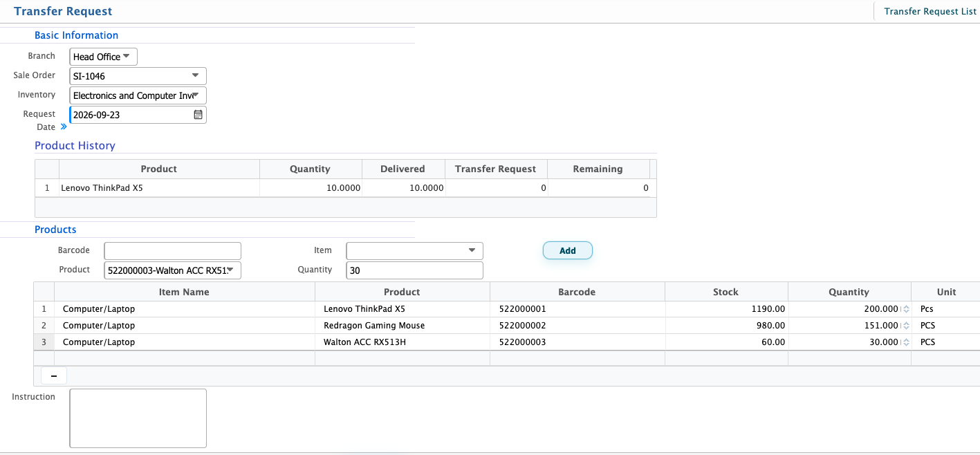Click the double-arrow icon below Request Date
This screenshot has height=455, width=980.
point(64,127)
